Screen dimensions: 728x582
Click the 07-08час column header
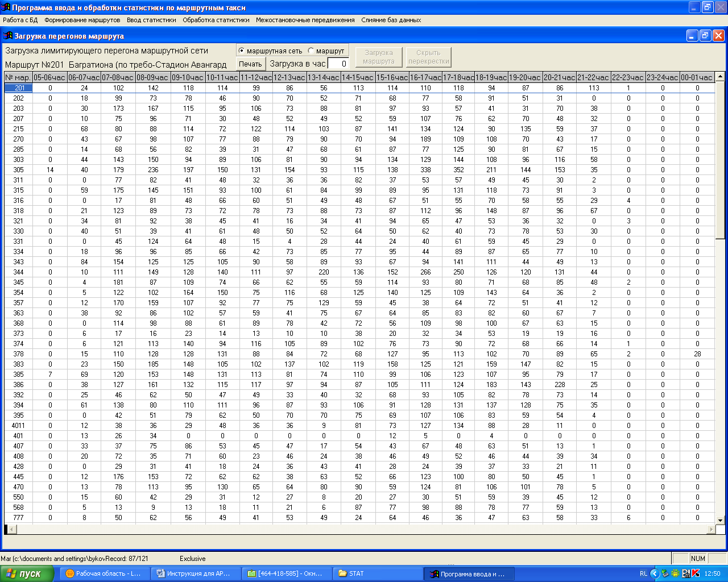[118, 77]
